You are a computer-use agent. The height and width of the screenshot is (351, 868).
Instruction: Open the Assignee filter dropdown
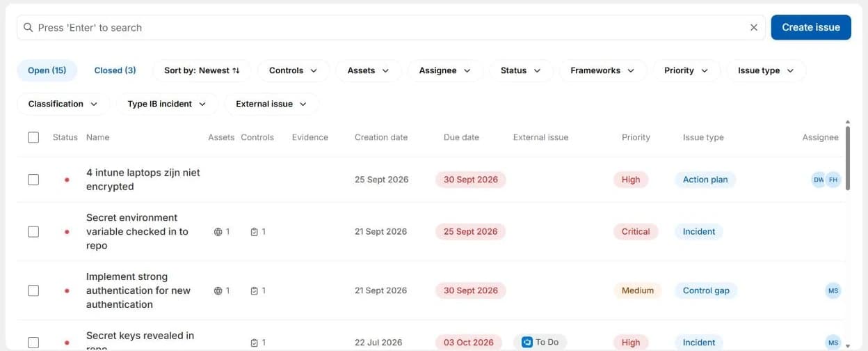pyautogui.click(x=445, y=70)
